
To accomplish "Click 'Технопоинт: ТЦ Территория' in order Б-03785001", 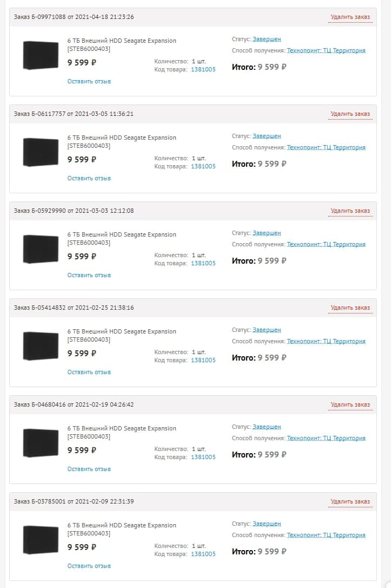I will [x=326, y=535].
